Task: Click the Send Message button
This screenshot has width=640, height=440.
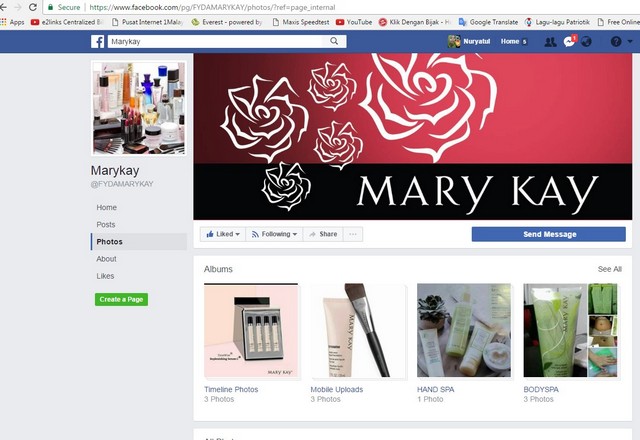Action: point(548,234)
